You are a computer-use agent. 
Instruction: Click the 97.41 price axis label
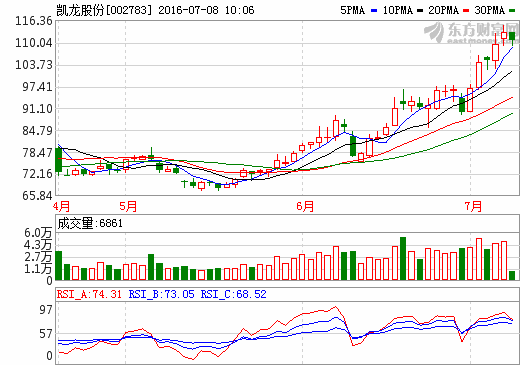point(37,87)
